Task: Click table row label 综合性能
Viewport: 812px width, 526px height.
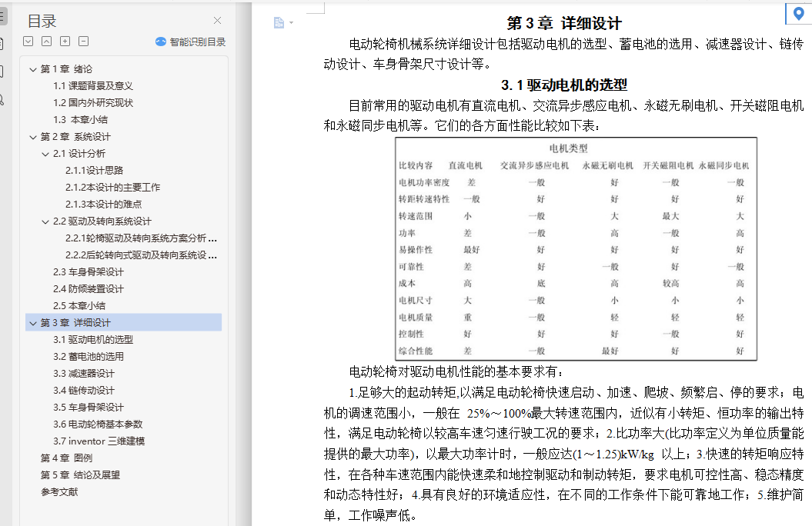Action: pyautogui.click(x=416, y=351)
